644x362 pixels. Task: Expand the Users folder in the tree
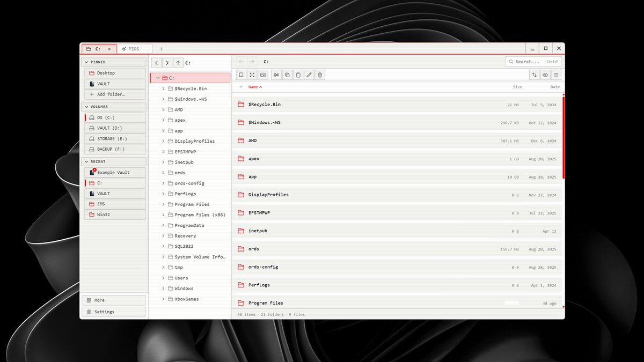(163, 278)
